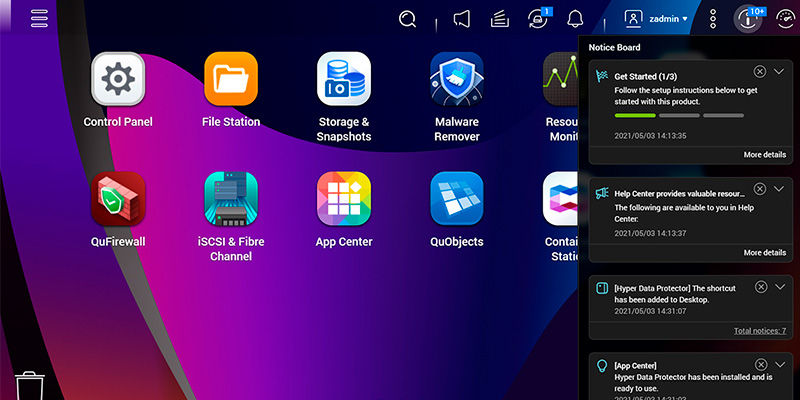Click the Get Started checkered flag icon

(x=602, y=76)
